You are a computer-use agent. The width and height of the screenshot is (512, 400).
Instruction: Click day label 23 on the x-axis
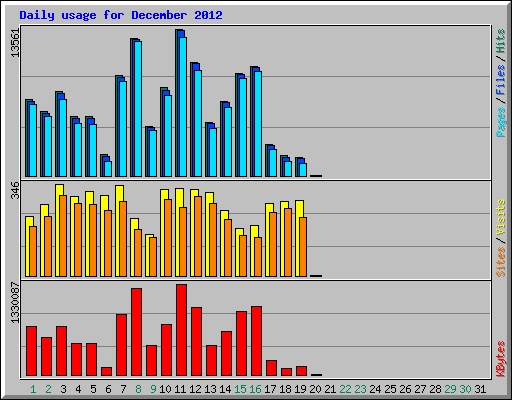[x=360, y=389]
